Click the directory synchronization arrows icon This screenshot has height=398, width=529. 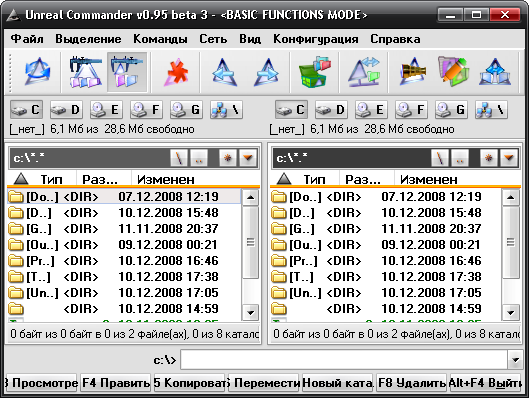pos(364,72)
